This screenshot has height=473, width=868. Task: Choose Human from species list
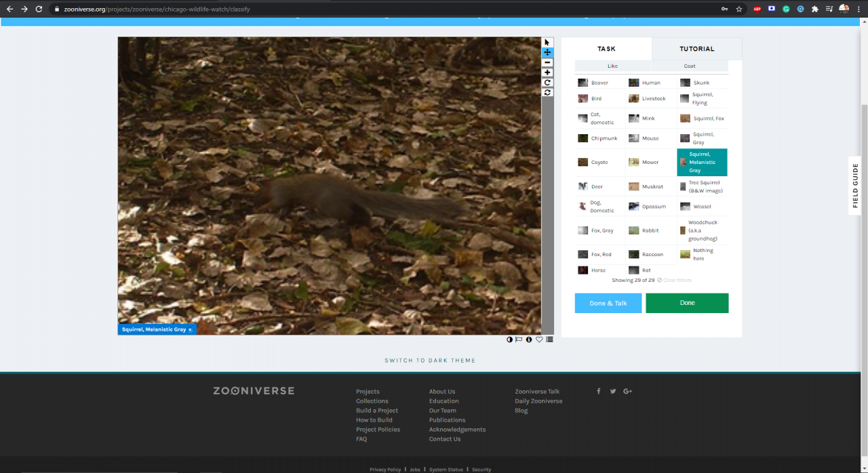[651, 83]
